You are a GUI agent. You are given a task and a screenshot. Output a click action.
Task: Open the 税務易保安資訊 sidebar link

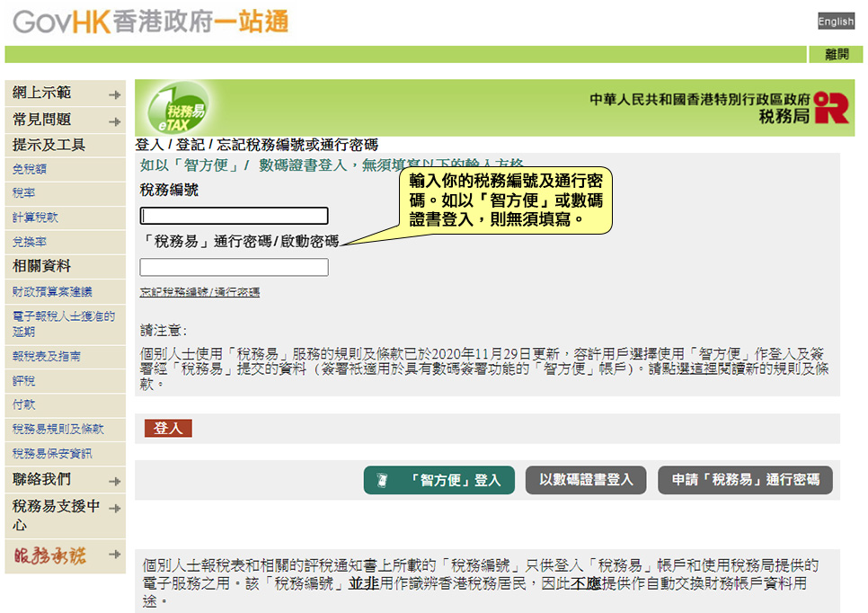[53, 453]
